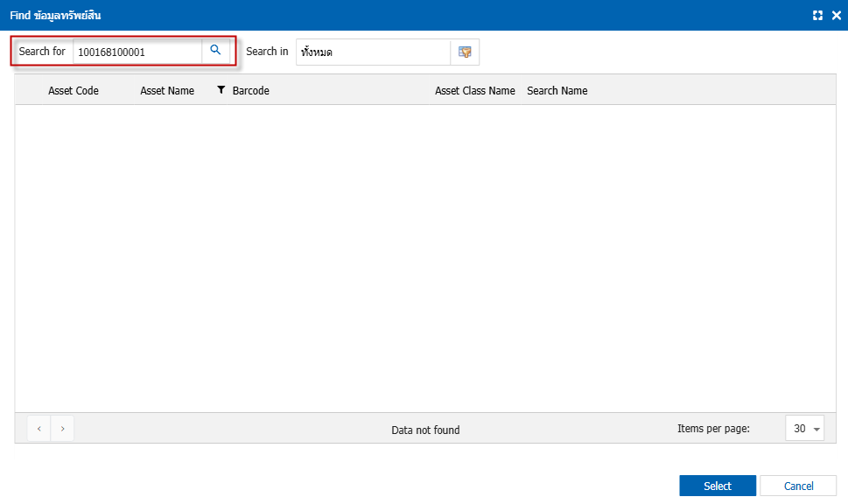Click the Data not found message
This screenshot has height=504, width=848.
[x=425, y=430]
